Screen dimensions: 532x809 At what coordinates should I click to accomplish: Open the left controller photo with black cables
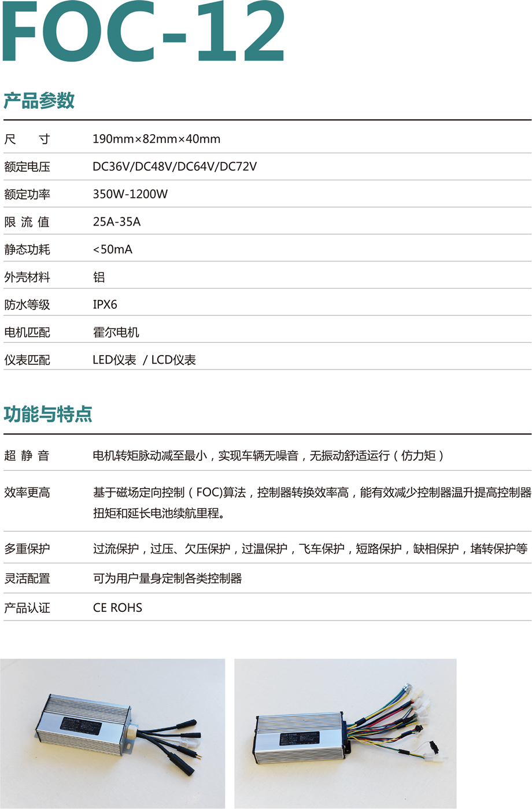(112, 733)
